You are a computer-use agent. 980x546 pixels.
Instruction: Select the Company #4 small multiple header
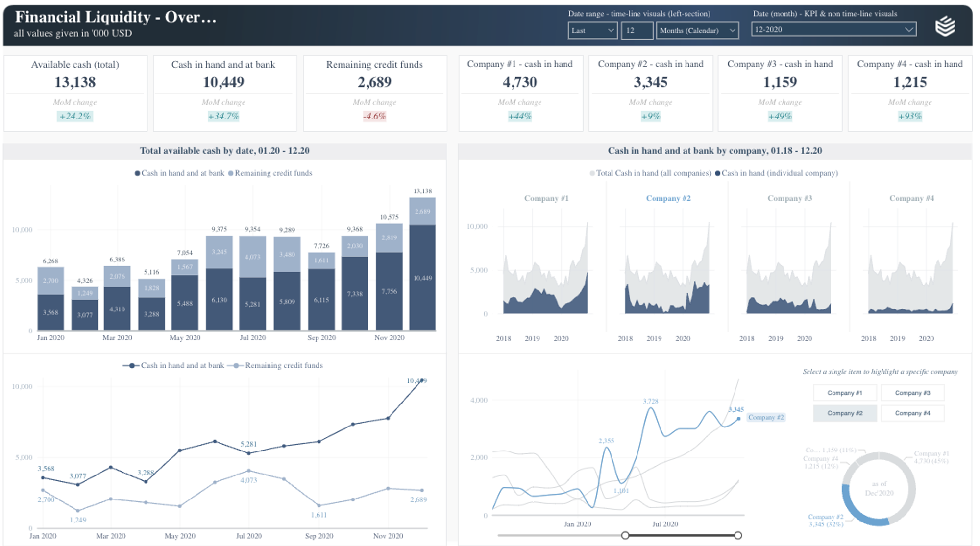pyautogui.click(x=911, y=198)
